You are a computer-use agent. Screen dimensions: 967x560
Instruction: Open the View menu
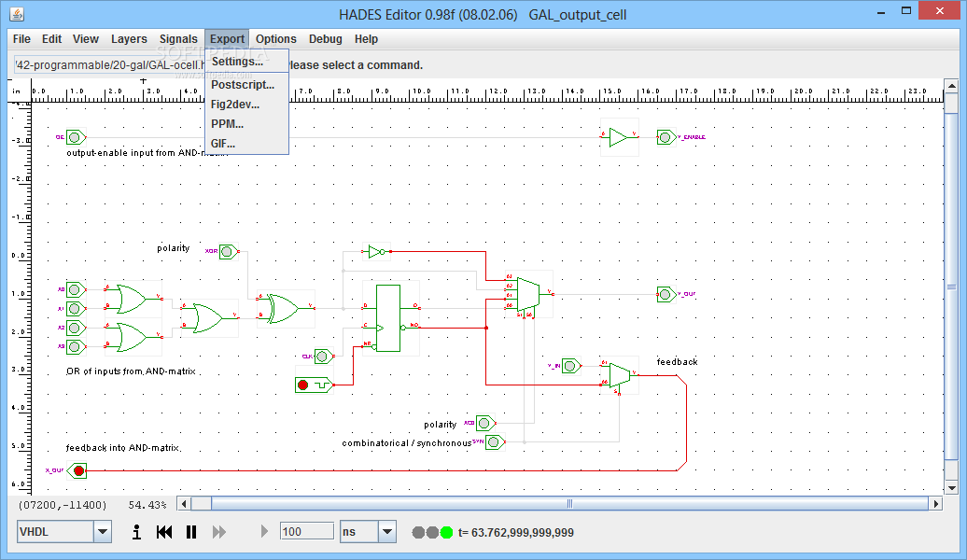tap(86, 39)
